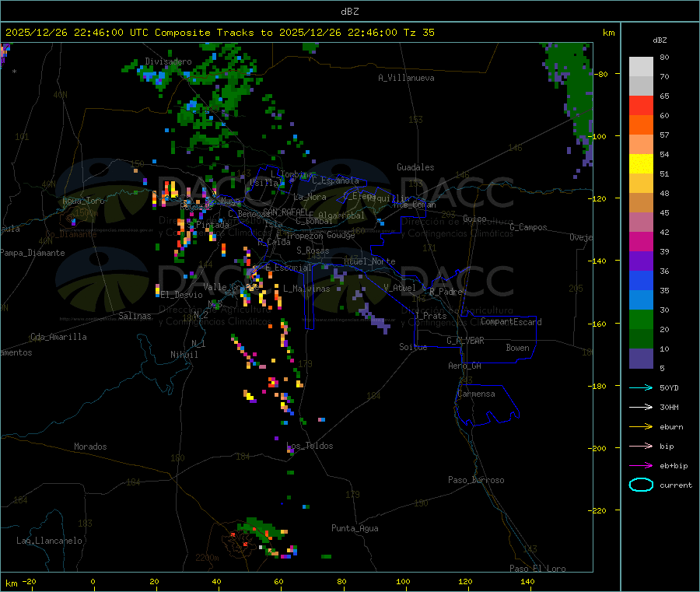Click the 'Paso_Barroso' map label
The image size is (700, 592).
[476, 480]
